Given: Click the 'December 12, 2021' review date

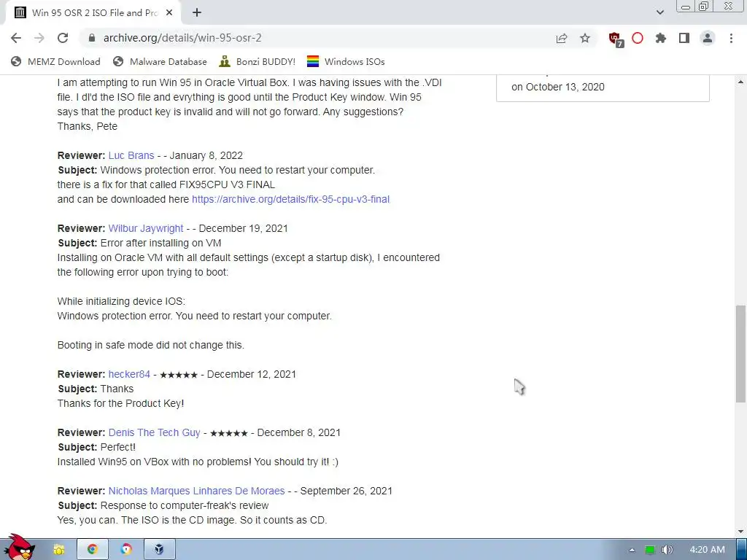Looking at the screenshot, I should 252,374.
